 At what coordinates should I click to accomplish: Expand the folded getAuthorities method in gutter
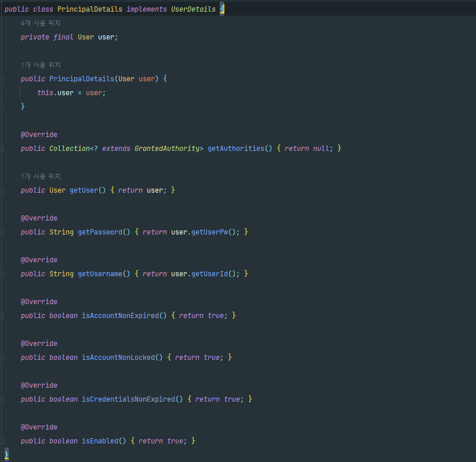(2, 149)
